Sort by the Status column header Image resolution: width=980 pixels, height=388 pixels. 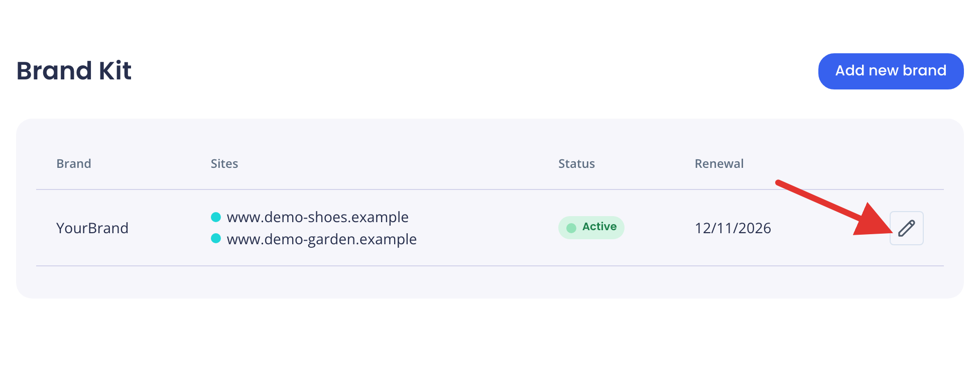pyautogui.click(x=576, y=164)
